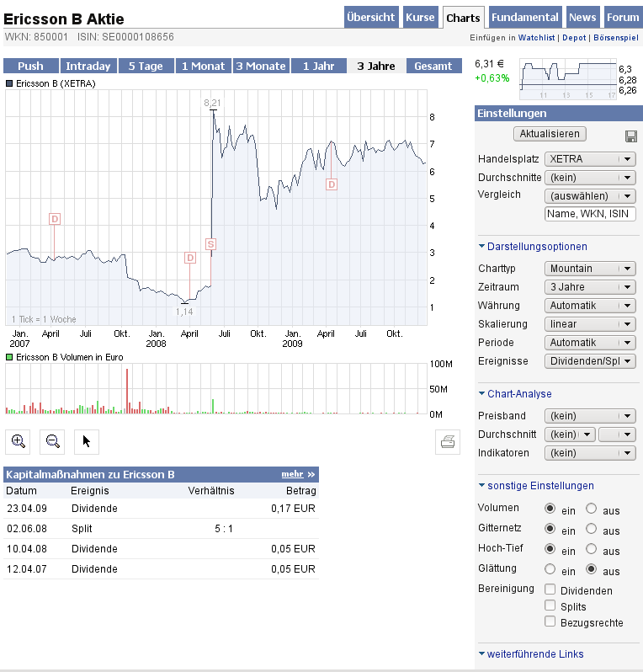Open the intraday mini chart thumbnail
Image resolution: width=643 pixels, height=672 pixels.
click(x=568, y=79)
